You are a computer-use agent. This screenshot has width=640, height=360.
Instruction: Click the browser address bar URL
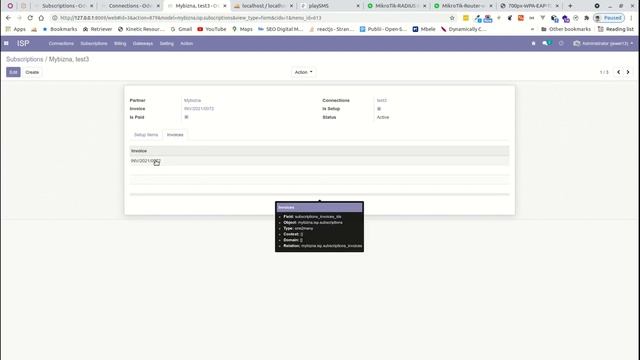click(x=191, y=18)
